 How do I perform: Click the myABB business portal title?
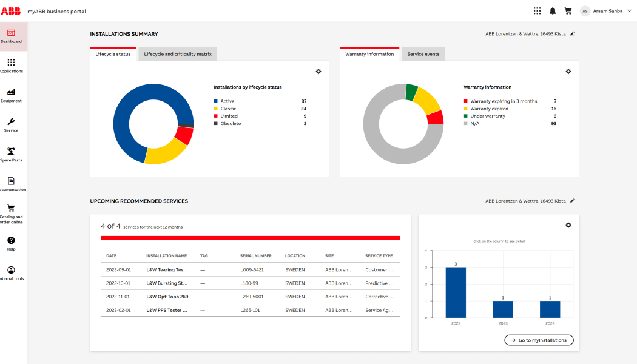pos(56,12)
